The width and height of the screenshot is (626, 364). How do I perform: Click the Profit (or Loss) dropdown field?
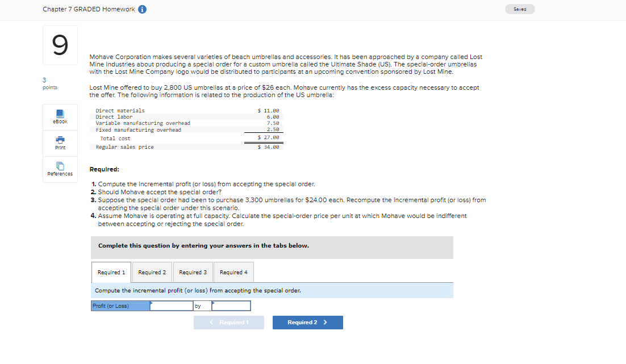(x=172, y=306)
